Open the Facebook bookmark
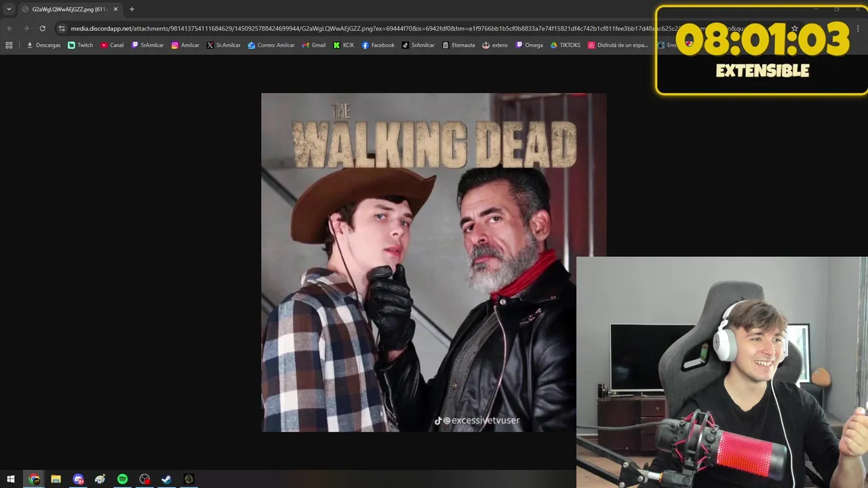 click(378, 45)
